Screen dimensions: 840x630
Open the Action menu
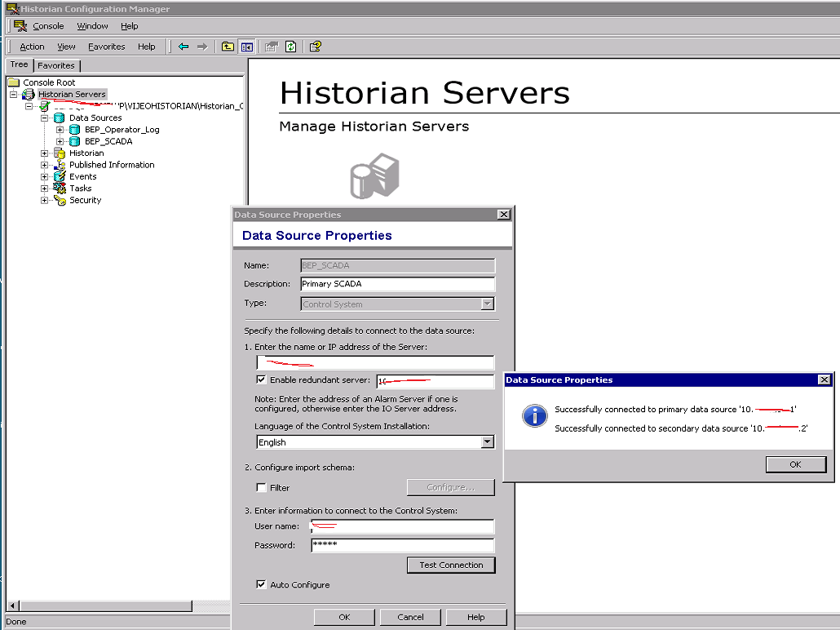pos(32,47)
